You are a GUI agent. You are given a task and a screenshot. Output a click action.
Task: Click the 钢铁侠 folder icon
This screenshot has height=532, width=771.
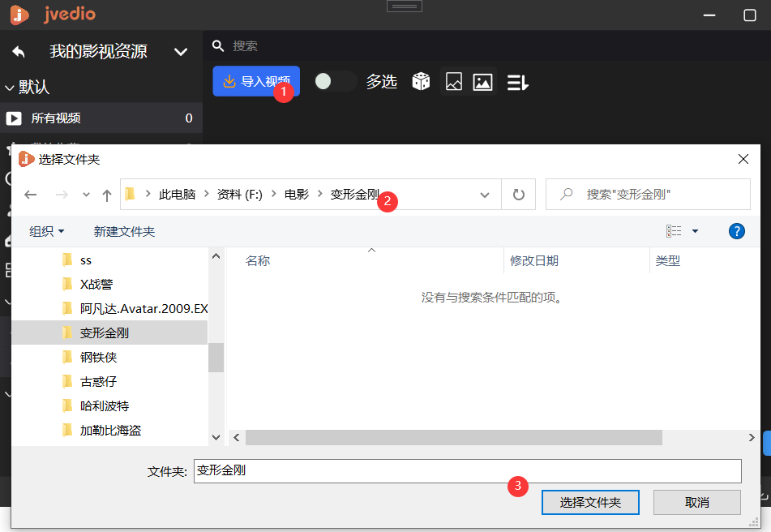(x=67, y=358)
